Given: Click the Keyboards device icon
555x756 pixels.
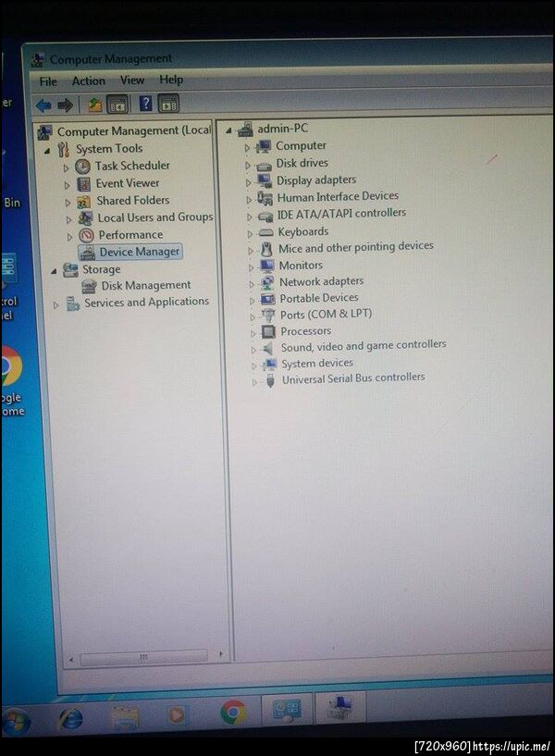Looking at the screenshot, I should pos(266,233).
